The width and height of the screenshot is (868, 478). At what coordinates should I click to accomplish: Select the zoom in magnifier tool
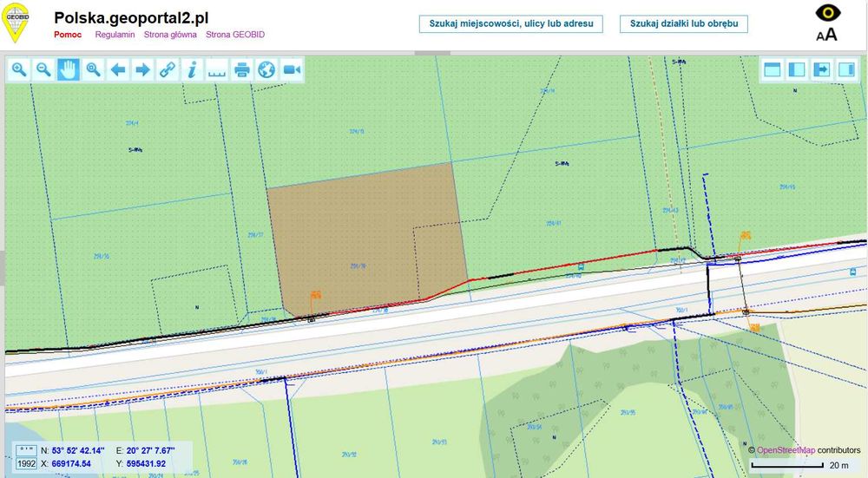click(x=19, y=69)
